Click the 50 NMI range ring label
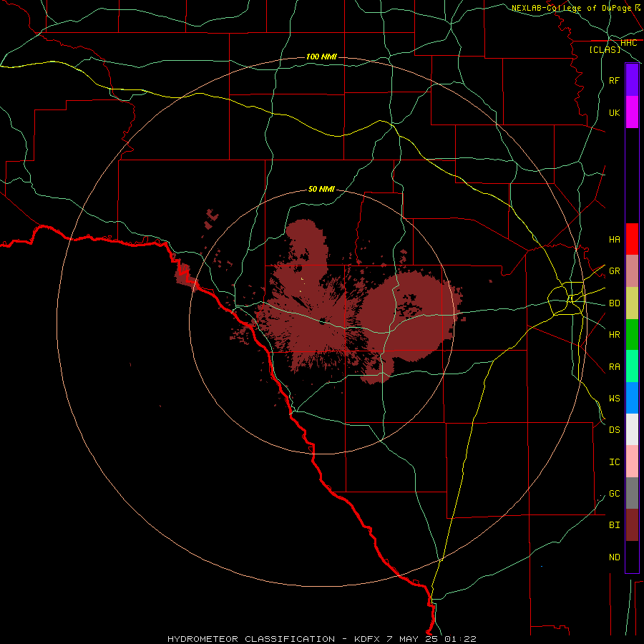Screen dimensions: 644x644 coord(321,189)
